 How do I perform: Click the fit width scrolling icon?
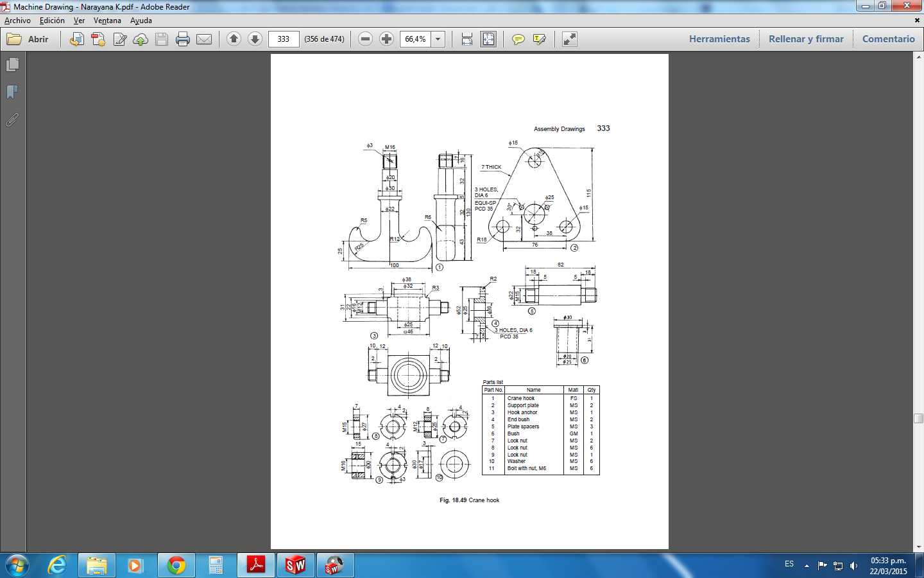[x=467, y=39]
